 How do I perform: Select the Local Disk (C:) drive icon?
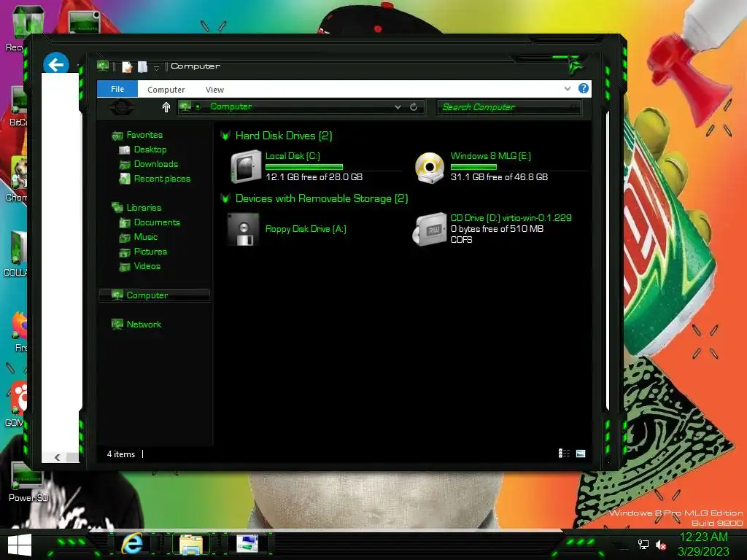pyautogui.click(x=246, y=167)
